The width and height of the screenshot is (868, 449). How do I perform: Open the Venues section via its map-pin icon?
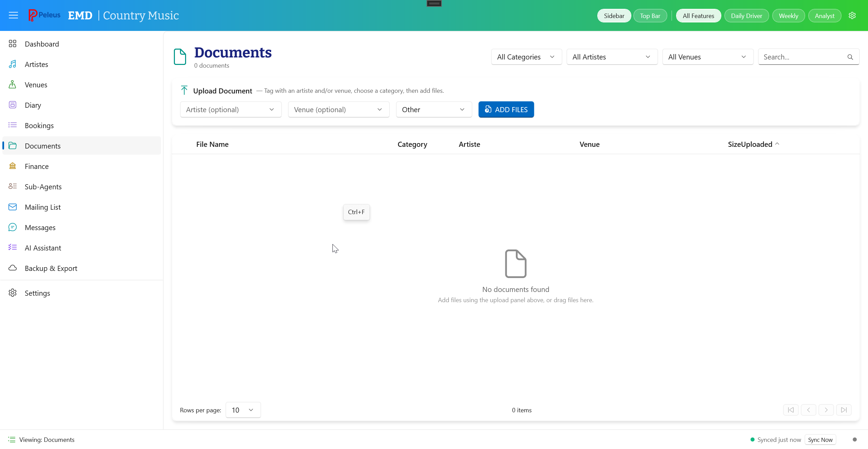[x=13, y=84]
